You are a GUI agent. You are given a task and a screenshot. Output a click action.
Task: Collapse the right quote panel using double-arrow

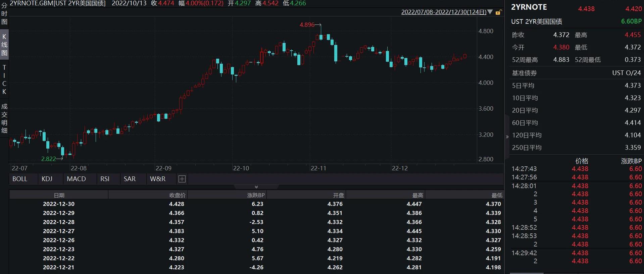507,137
